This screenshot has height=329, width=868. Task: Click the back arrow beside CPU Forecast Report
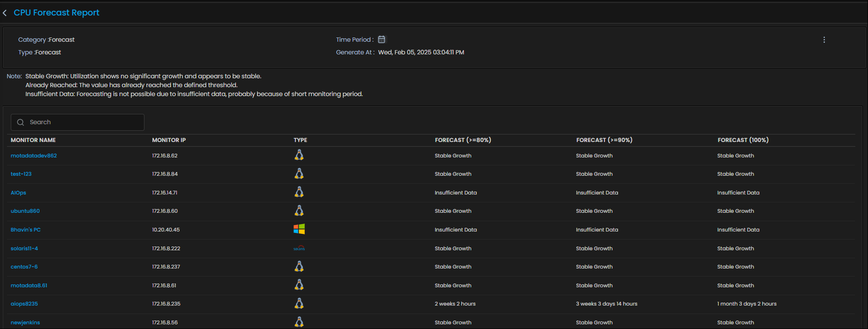5,13
